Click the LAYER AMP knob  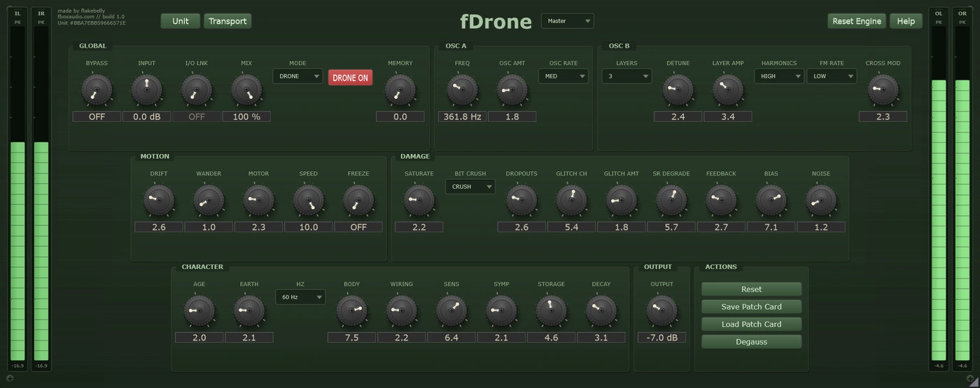pyautogui.click(x=728, y=90)
